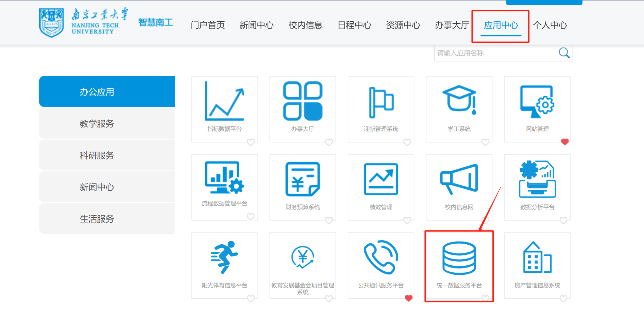The width and height of the screenshot is (644, 309).
Task: Favorite 办事大厅 app card heart
Action: [x=329, y=142]
